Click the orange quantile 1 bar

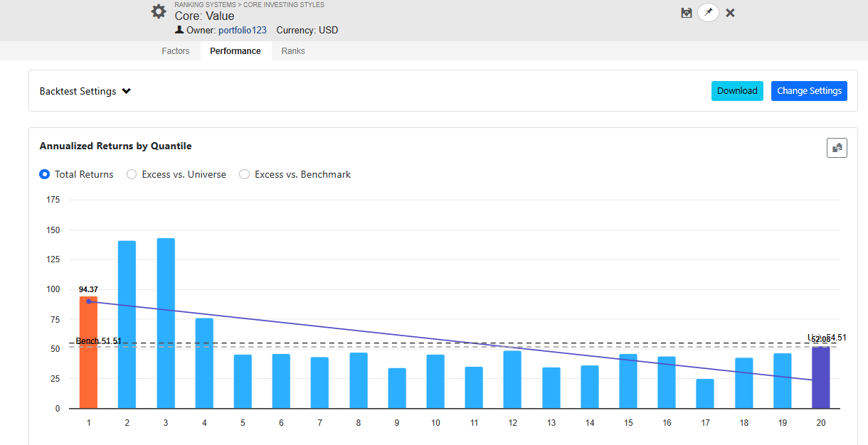tap(88, 355)
